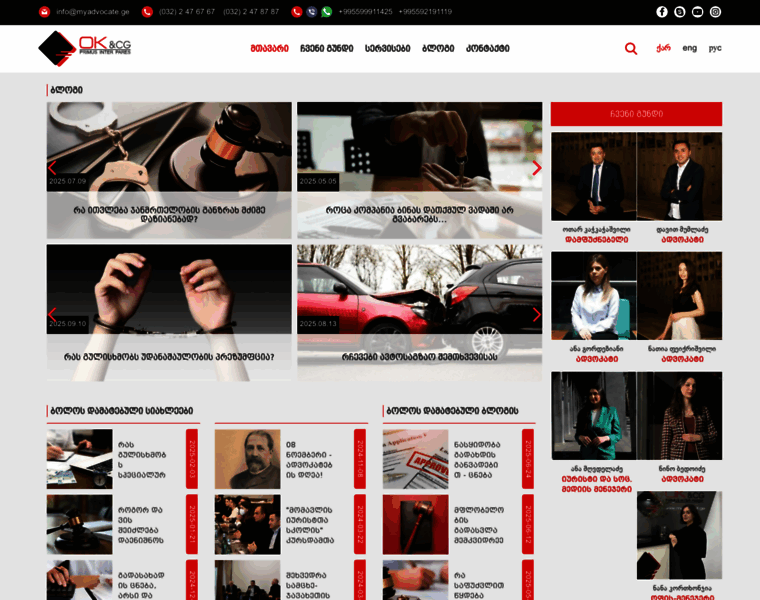Open blog card dated 2025.05.05 with keys
Screen dimensions: 760x600
point(420,170)
